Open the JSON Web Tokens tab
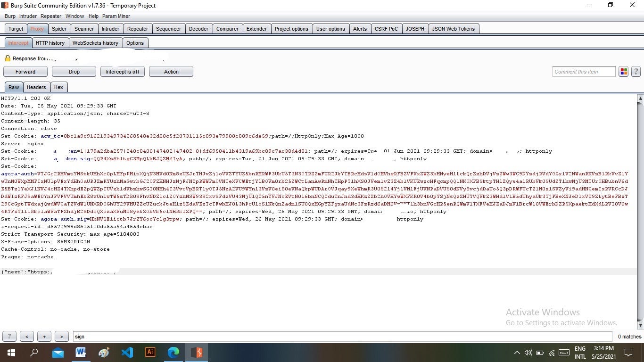 point(454,29)
